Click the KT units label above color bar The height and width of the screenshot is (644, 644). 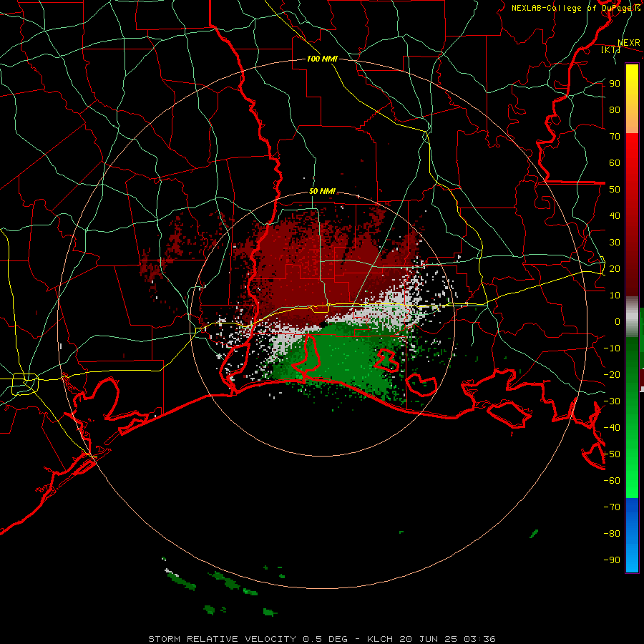pos(611,49)
